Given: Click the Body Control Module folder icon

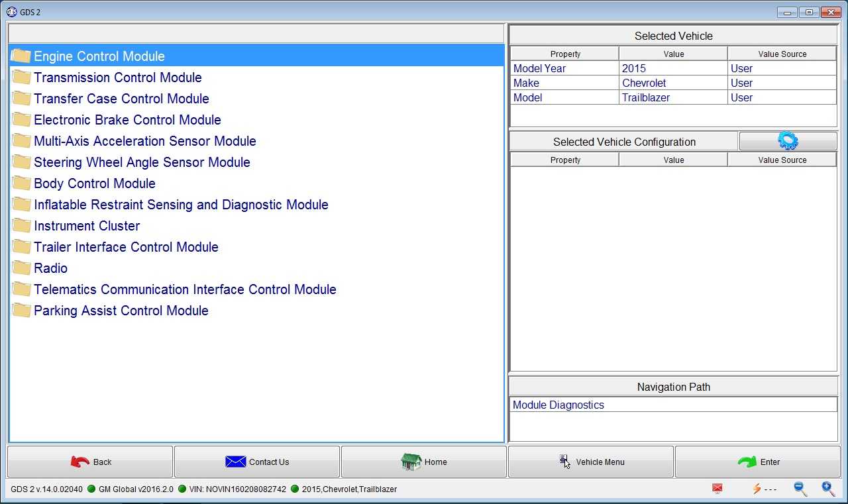Looking at the screenshot, I should pos(21,183).
